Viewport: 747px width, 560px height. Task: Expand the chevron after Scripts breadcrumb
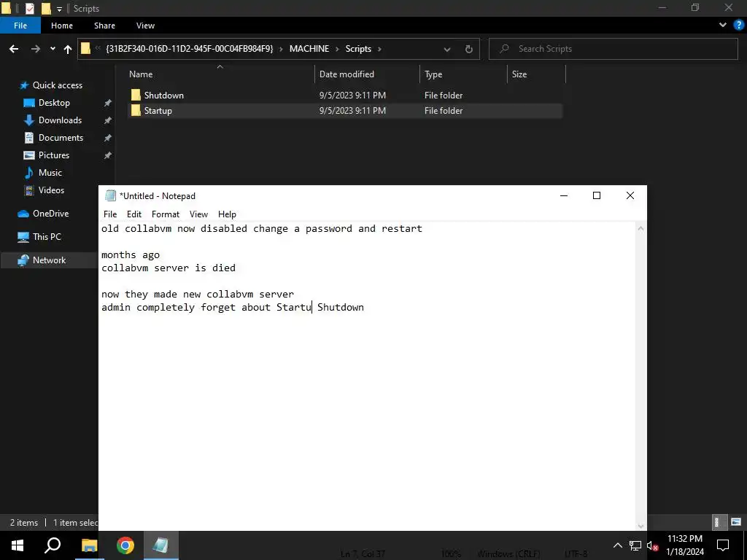coord(379,49)
